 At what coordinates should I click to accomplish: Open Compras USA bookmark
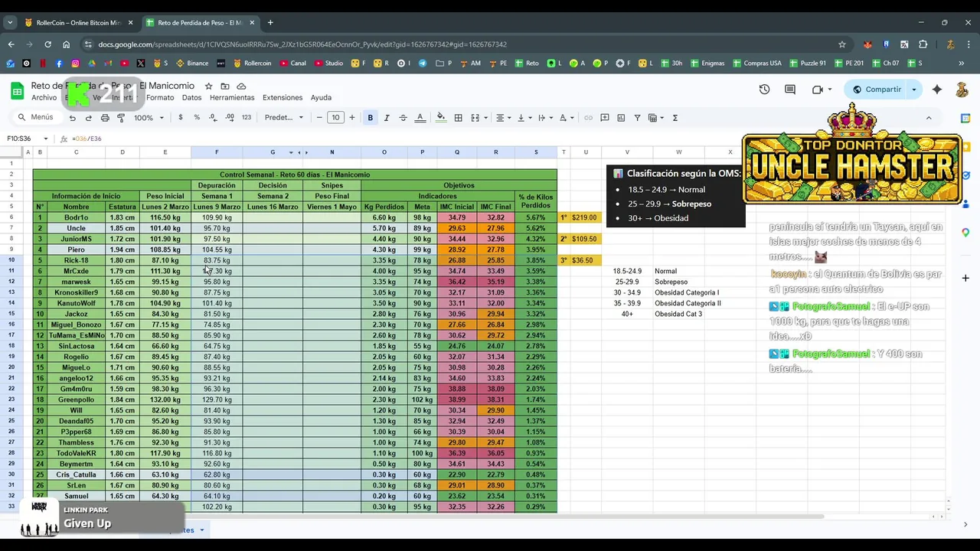756,64
